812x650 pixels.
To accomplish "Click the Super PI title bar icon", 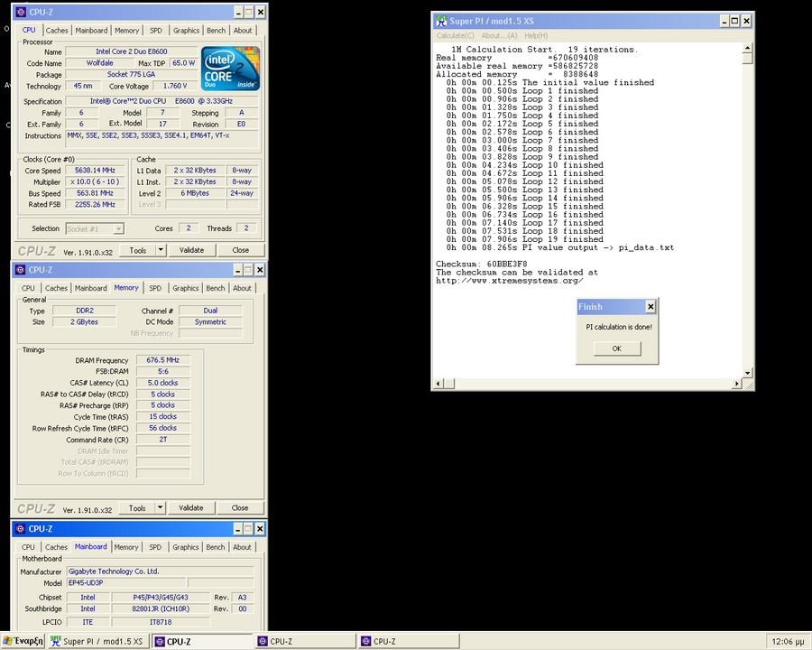I will pyautogui.click(x=441, y=21).
